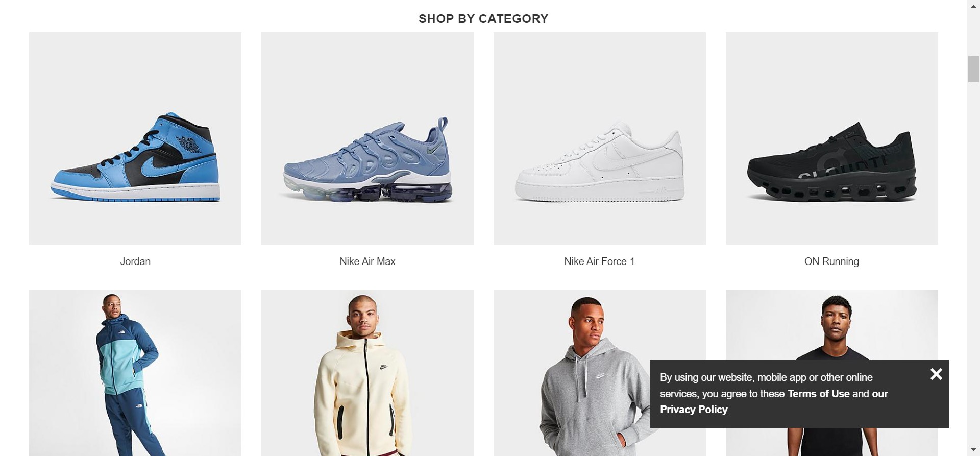Click the Jordan category label
980x456 pixels.
tap(135, 261)
